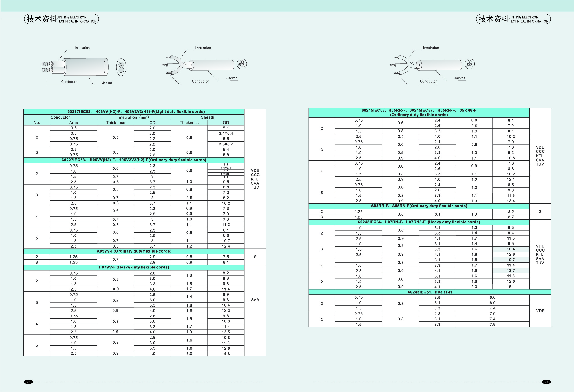574x392 pixels.
Task: Click the flat two-core cable cross-section icon
Action: click(121, 67)
